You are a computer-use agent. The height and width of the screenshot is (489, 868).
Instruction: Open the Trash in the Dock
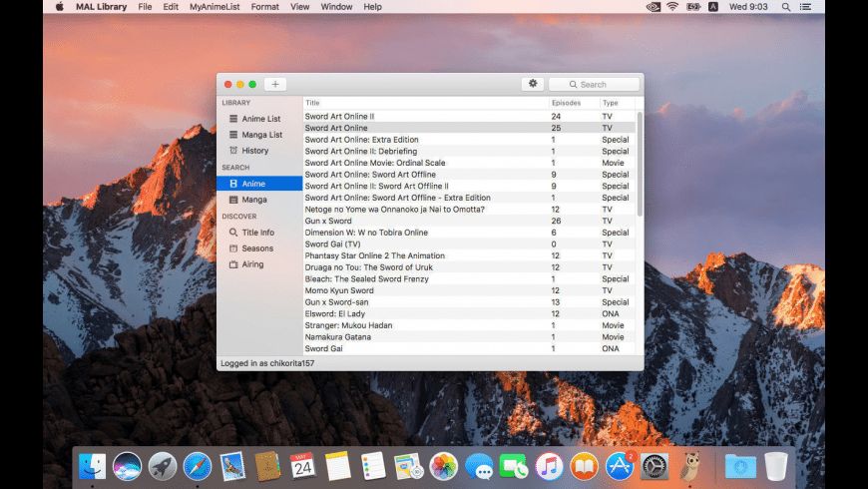(776, 466)
